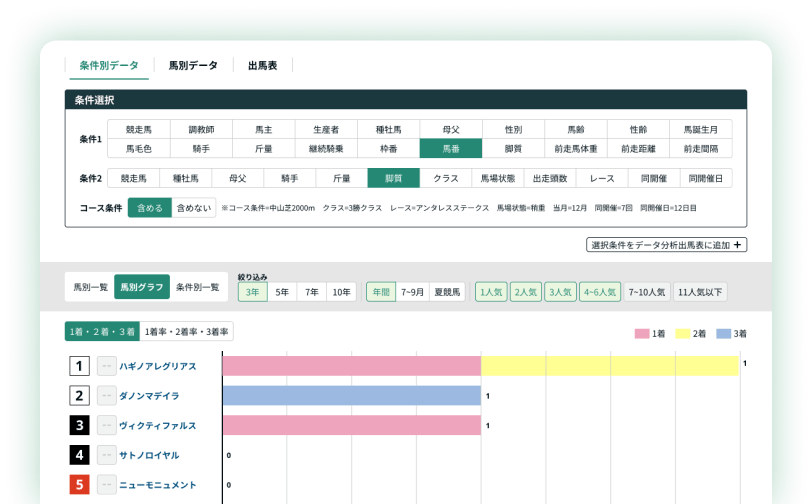Click the white number 2 post badge
This screenshot has width=812, height=504.
pyautogui.click(x=80, y=396)
